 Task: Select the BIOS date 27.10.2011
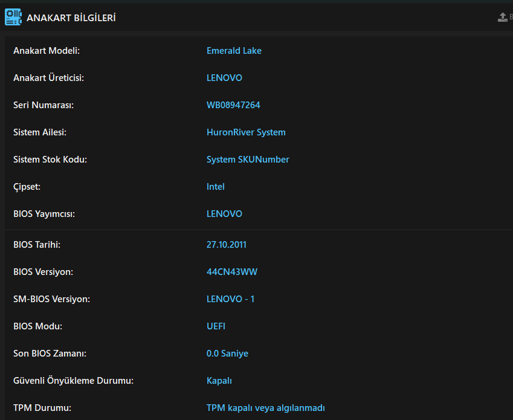tap(227, 245)
